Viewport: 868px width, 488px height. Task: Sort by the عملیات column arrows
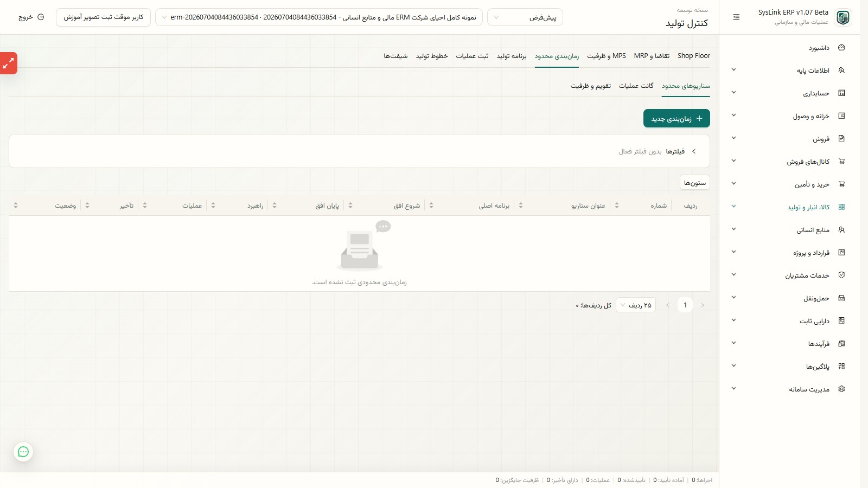(x=145, y=206)
